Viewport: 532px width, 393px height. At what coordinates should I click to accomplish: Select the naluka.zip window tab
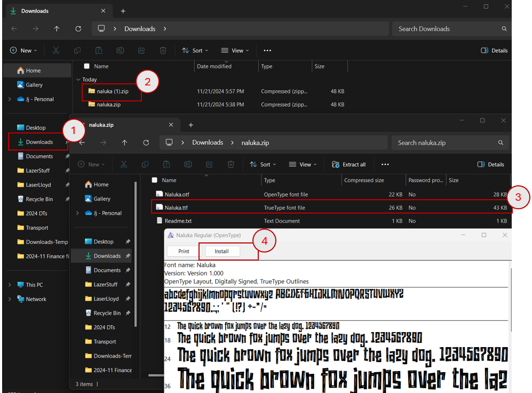tap(127, 125)
